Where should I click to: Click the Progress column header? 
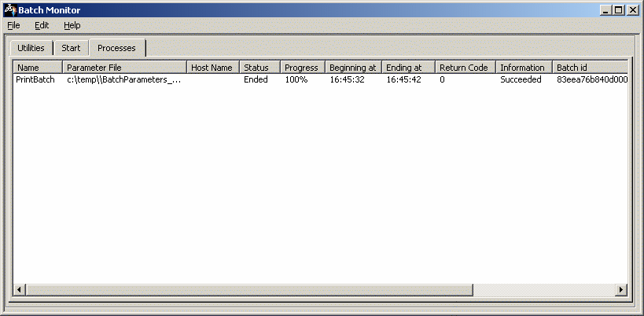302,68
